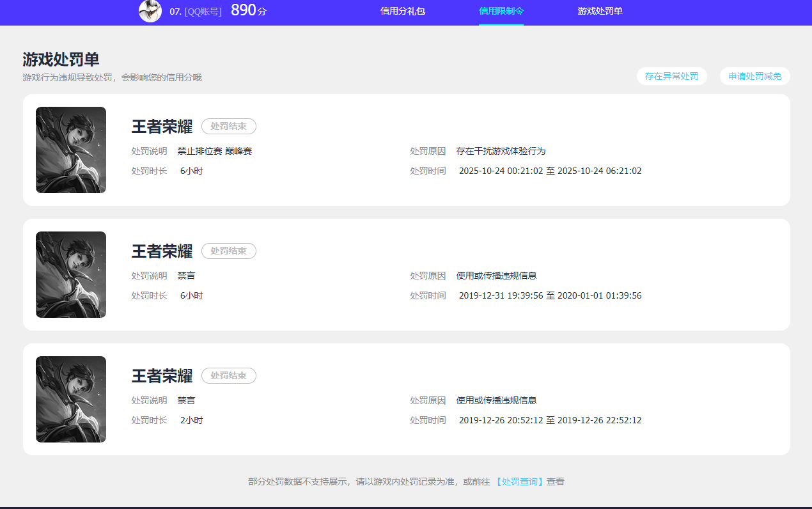Select the time range starting 2019-12-31 19:39:56

click(x=550, y=295)
